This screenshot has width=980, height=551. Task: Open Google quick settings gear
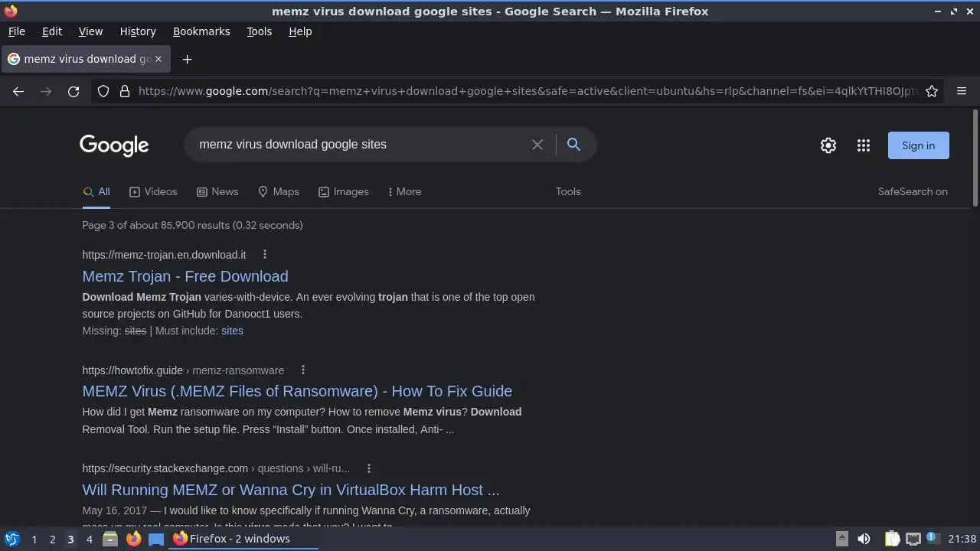coord(828,145)
